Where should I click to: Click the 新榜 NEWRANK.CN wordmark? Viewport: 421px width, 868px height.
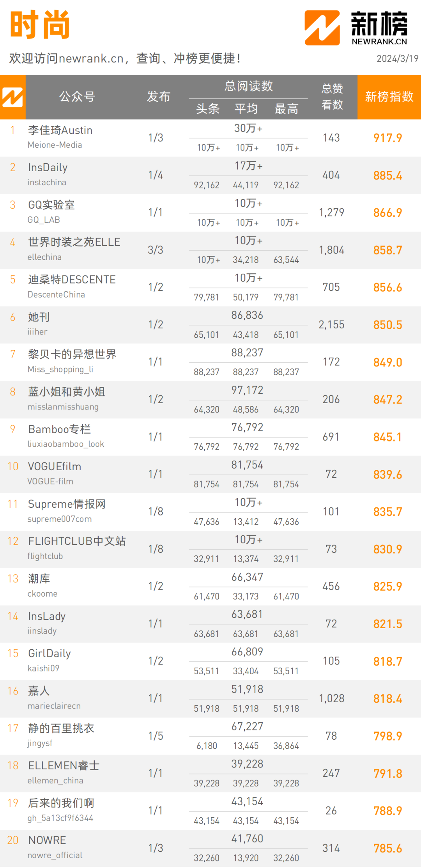379,28
